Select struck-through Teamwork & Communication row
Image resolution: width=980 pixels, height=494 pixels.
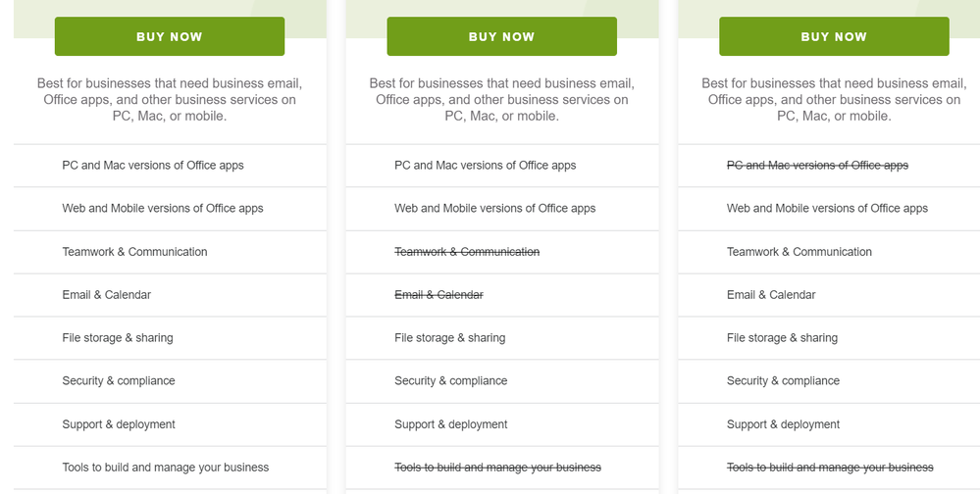[467, 252]
